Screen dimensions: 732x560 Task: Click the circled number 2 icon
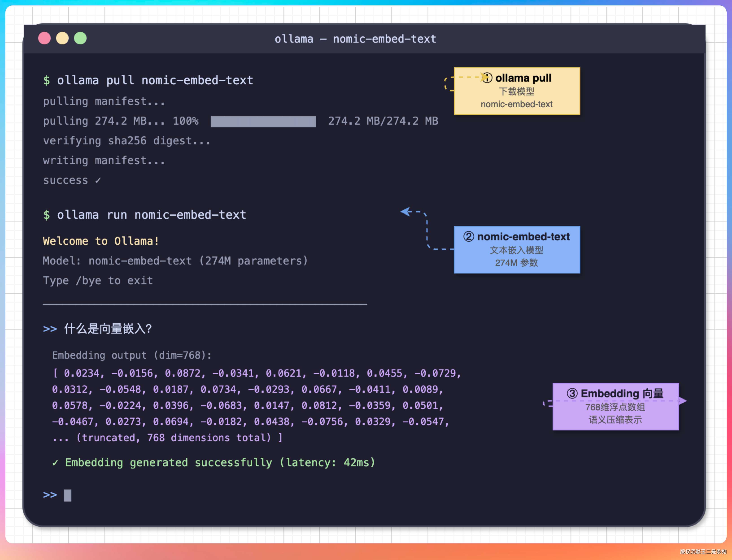point(468,237)
